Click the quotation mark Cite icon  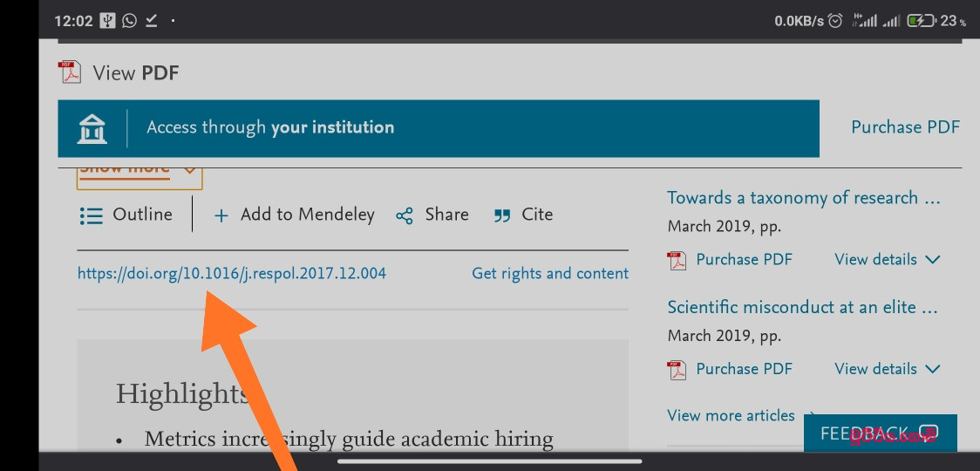tap(502, 216)
